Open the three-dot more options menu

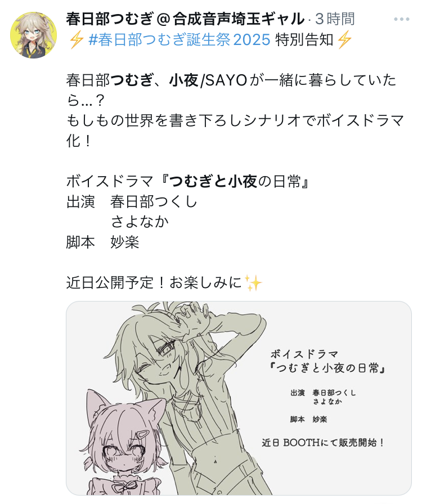point(401,19)
